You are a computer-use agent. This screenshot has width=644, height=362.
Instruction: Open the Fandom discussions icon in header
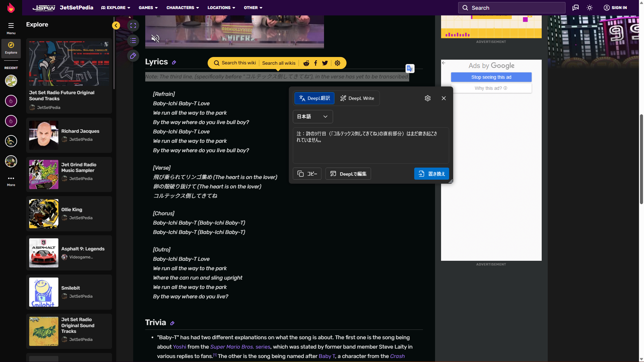(576, 8)
